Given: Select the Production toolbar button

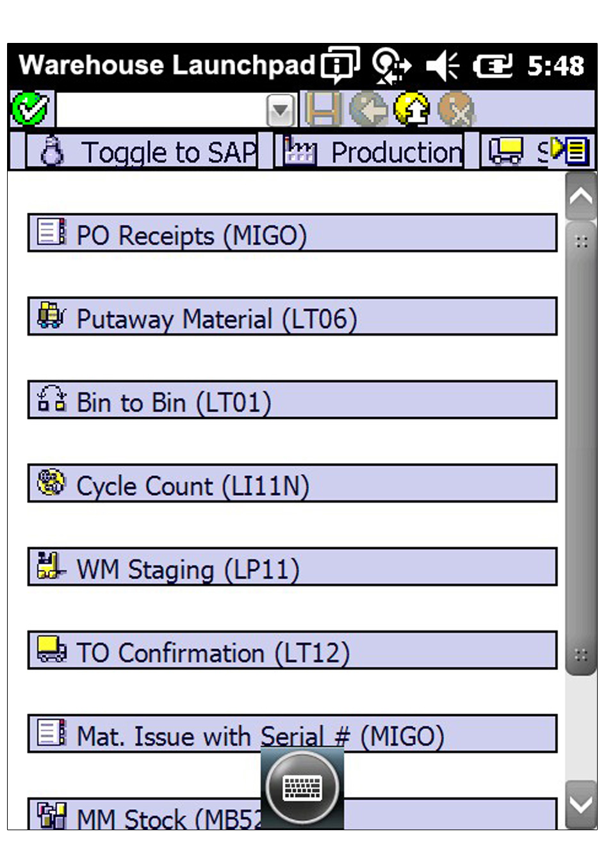Looking at the screenshot, I should (369, 152).
